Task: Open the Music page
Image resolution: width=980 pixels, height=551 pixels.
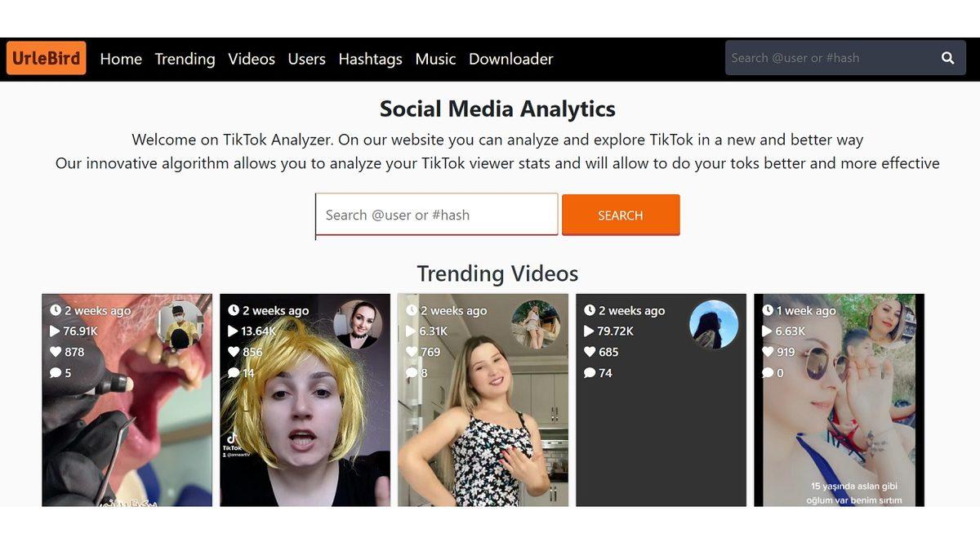Action: pos(435,59)
